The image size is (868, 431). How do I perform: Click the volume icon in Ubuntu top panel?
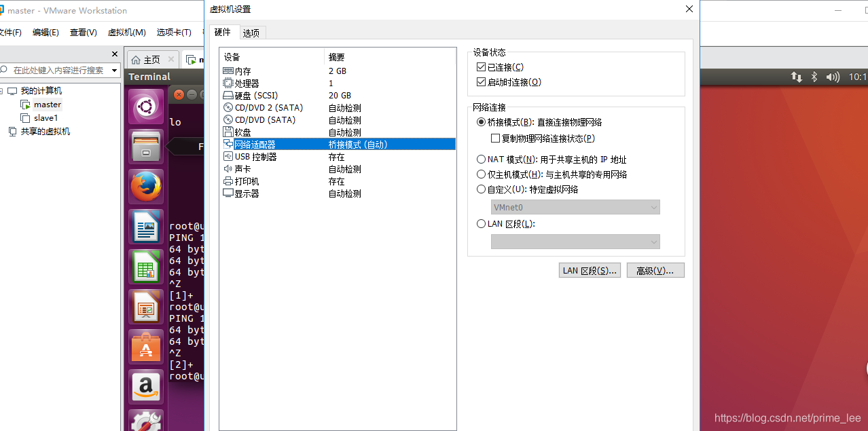pos(832,77)
